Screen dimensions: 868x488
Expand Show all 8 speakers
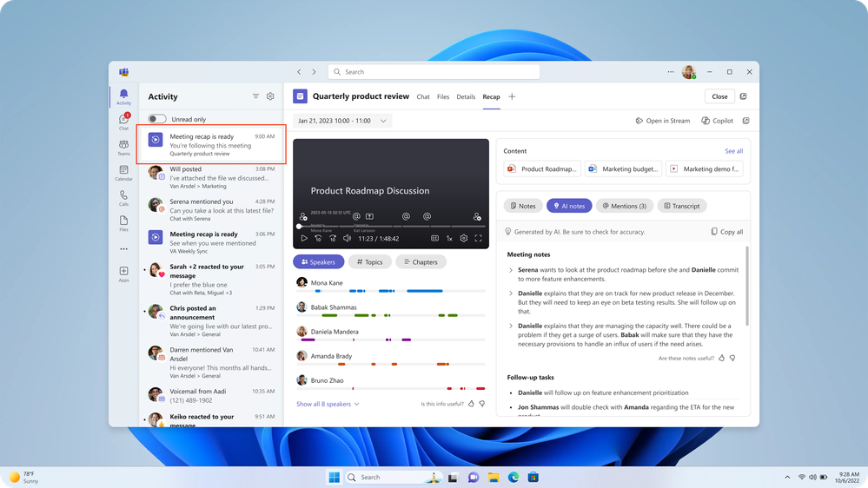328,404
